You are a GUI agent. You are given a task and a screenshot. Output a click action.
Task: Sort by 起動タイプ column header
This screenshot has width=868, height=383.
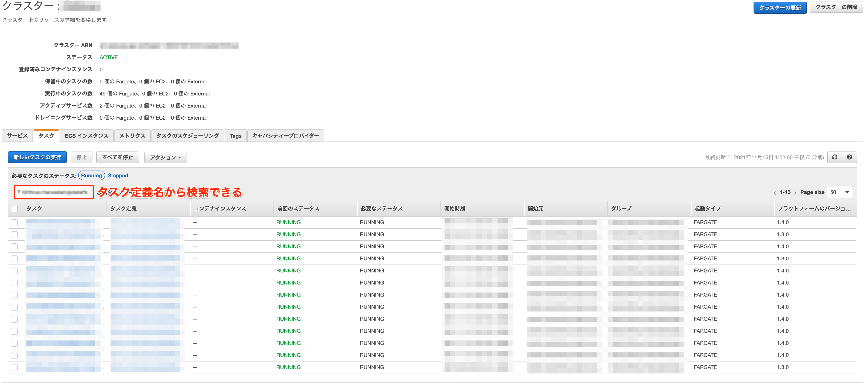click(733, 209)
